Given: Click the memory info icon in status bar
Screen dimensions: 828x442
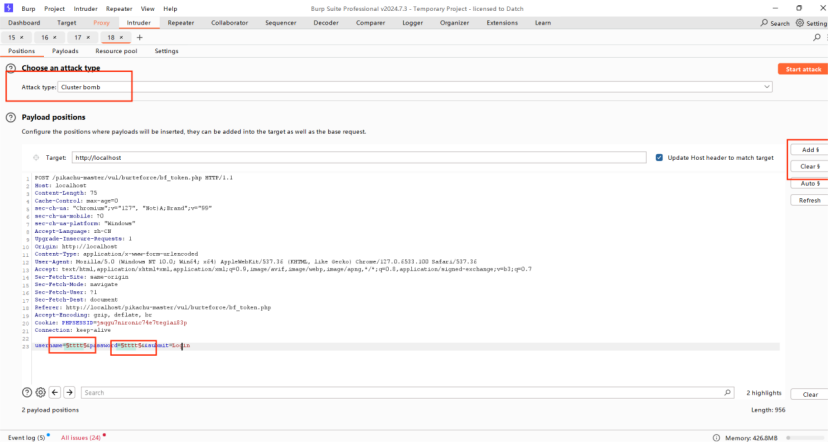Looking at the screenshot, I should click(x=716, y=438).
